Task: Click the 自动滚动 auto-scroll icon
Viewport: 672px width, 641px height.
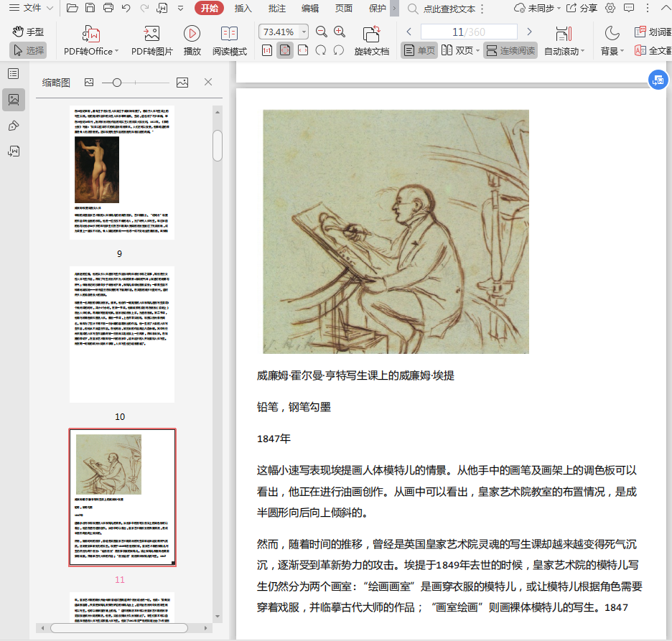Action: point(563,34)
